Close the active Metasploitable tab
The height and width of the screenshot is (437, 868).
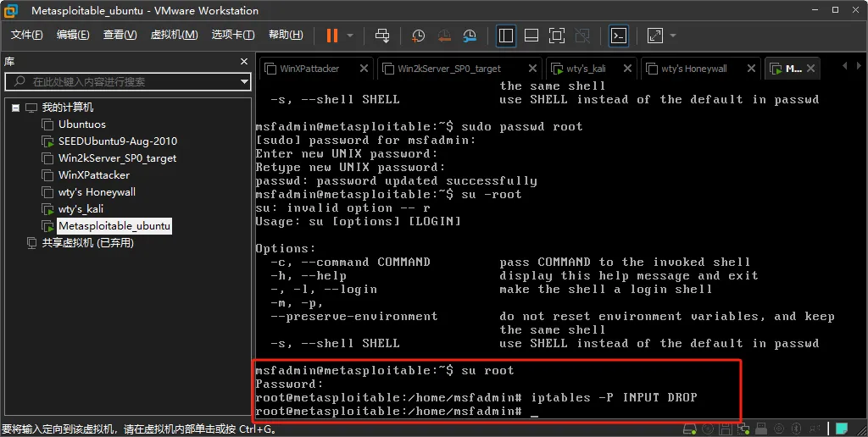pyautogui.click(x=810, y=68)
